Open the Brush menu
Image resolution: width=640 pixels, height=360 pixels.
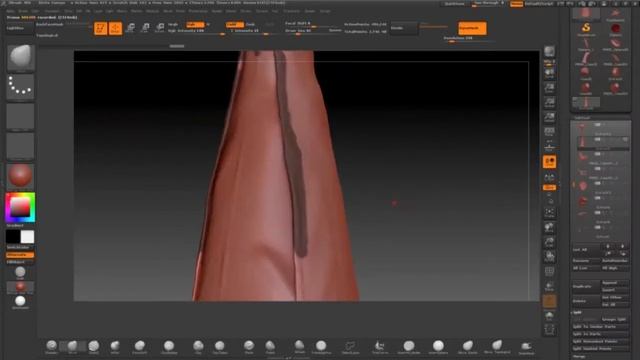(23, 11)
